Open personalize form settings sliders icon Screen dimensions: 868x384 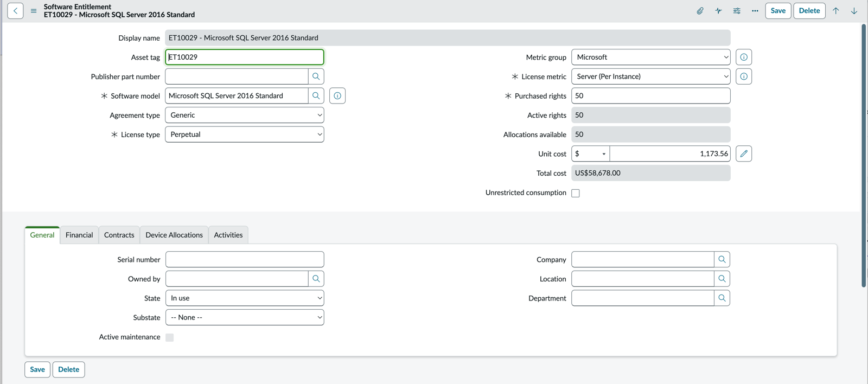[737, 11]
